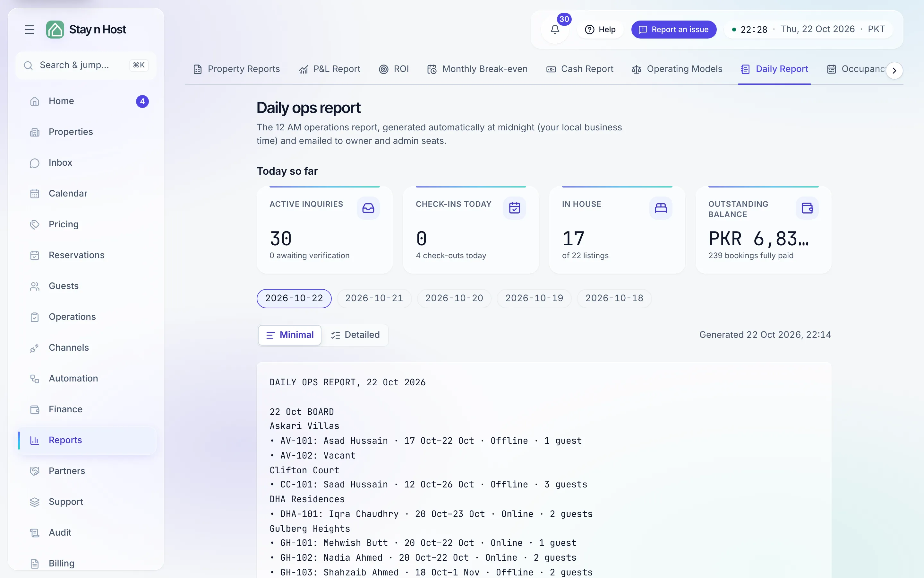This screenshot has width=924, height=578.
Task: Open the Help button
Action: (x=600, y=30)
